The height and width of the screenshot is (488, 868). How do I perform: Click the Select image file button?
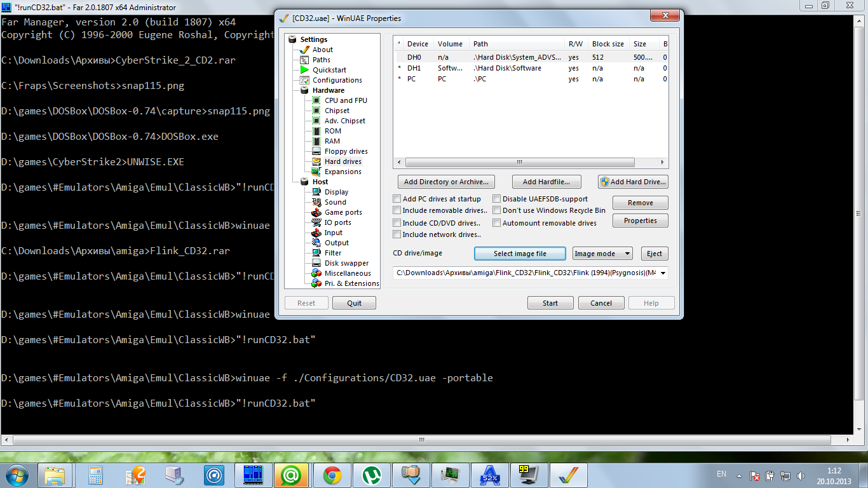tap(520, 254)
